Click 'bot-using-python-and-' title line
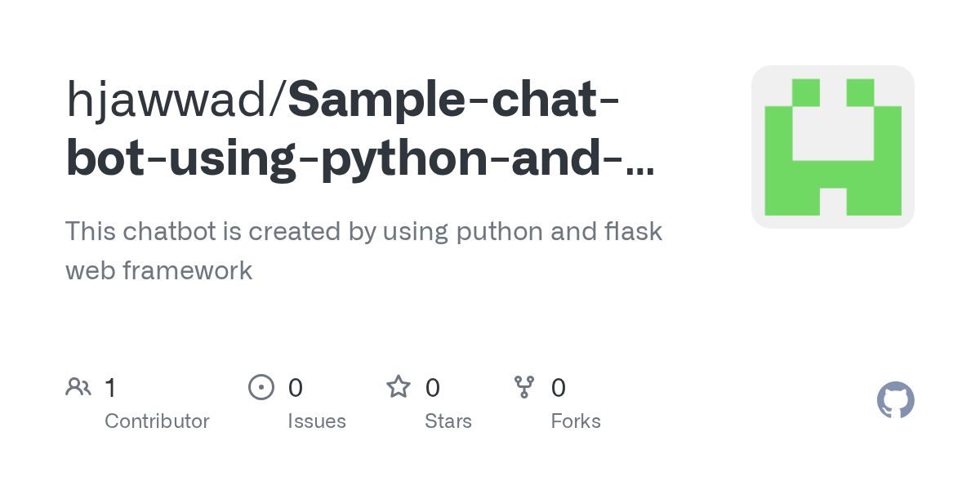Screen dimensions: 980x490 (360, 160)
